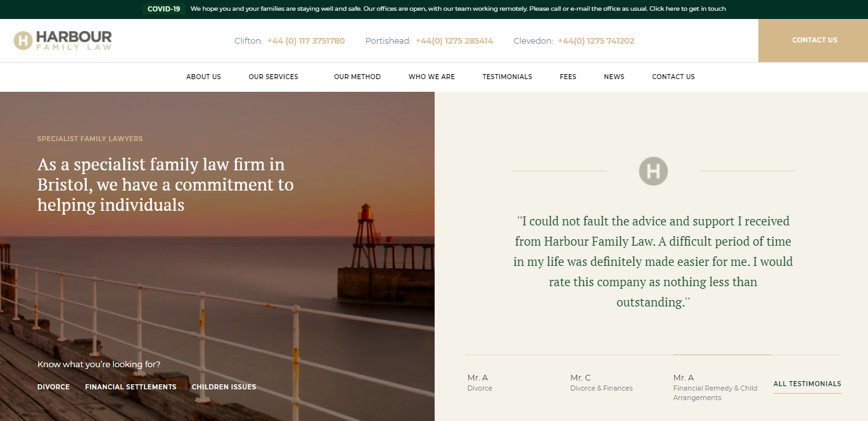Call the Portishead phone number
Screen dimensions: 868x421
click(x=454, y=41)
